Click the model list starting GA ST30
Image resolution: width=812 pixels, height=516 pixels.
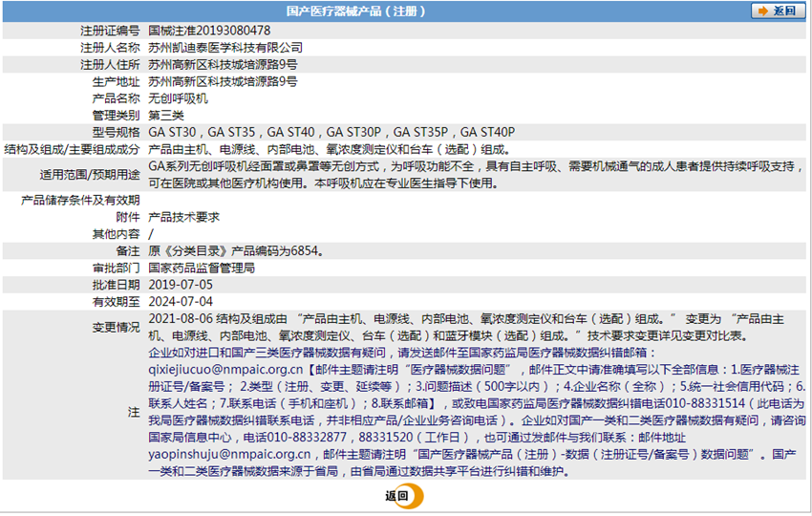click(331, 132)
